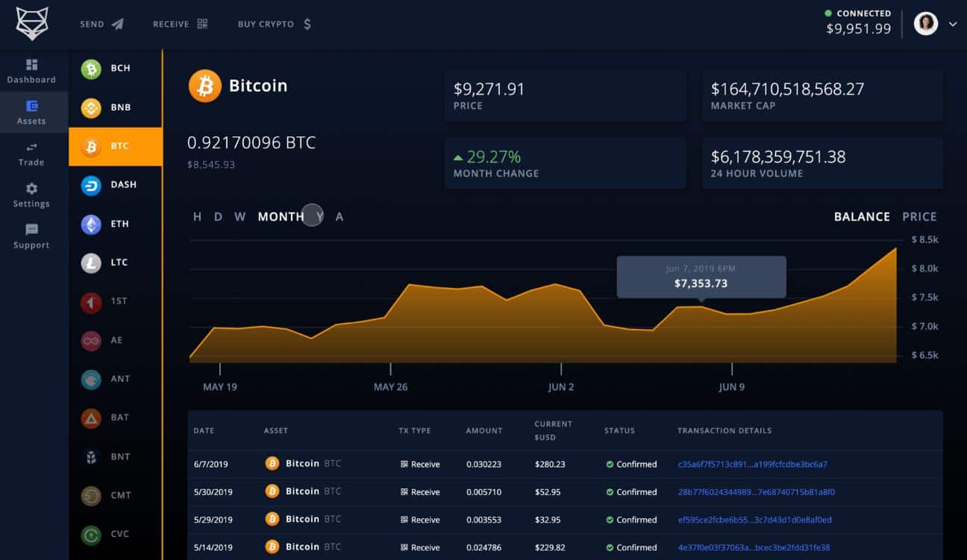Click the Jun 7 chart tooltip
The image size is (967, 560).
coord(701,277)
